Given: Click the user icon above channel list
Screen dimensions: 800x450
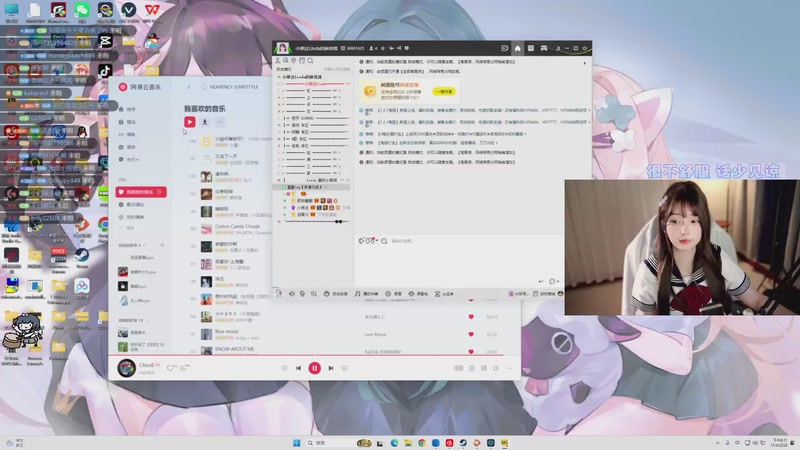Looking at the screenshot, I should click(x=278, y=61).
